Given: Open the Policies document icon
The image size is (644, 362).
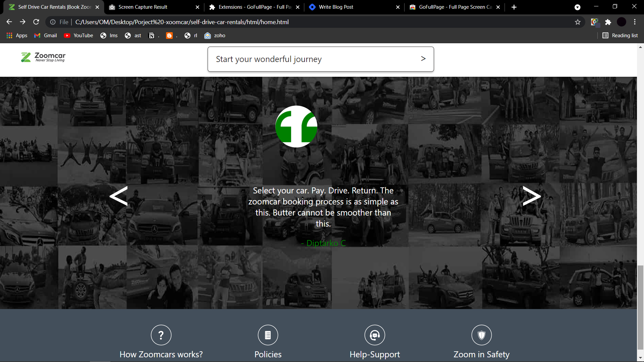Looking at the screenshot, I should point(268,335).
